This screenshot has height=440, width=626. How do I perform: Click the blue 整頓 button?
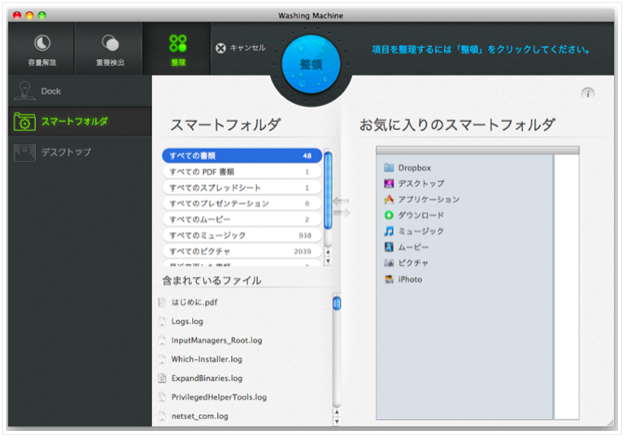pos(311,64)
